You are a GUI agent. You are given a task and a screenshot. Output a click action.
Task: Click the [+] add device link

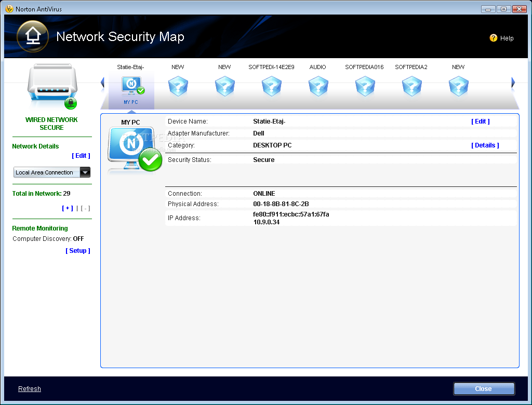click(x=67, y=208)
